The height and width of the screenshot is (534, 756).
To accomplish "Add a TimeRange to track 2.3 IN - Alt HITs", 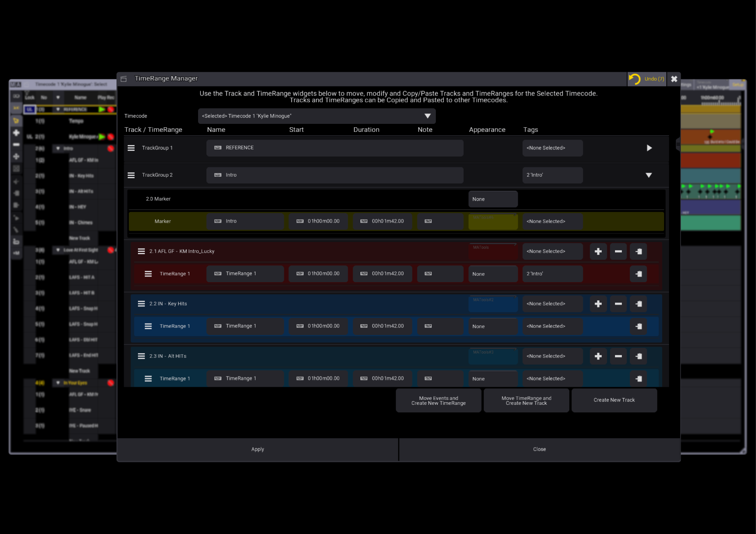I will pos(598,356).
